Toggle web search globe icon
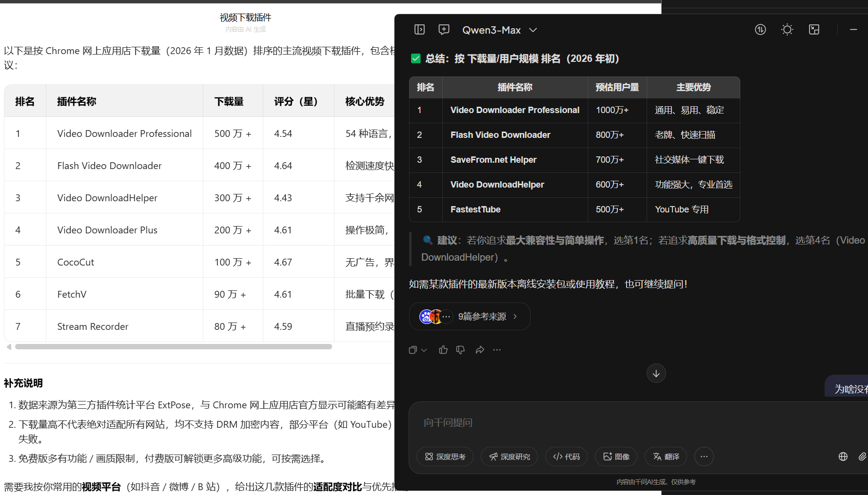Viewport: 868px width, 495px height. [843, 457]
